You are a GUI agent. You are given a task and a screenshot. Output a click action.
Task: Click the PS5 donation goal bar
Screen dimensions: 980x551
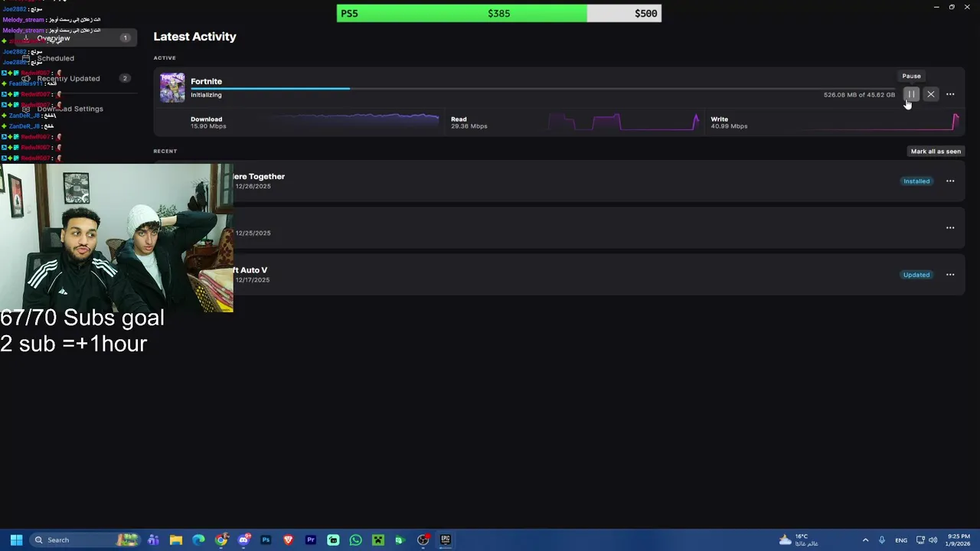[x=498, y=13]
